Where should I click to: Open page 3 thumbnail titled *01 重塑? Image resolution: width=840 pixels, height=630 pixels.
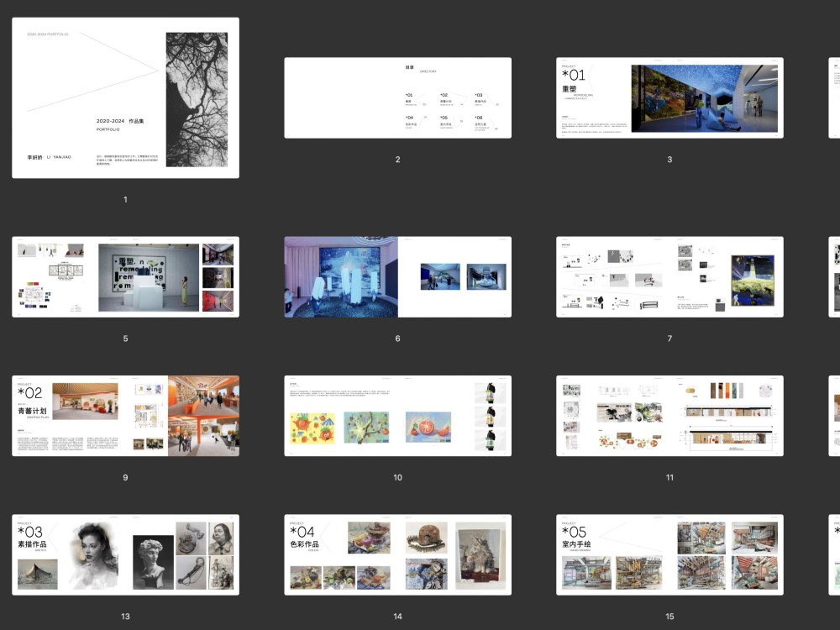[x=669, y=97]
